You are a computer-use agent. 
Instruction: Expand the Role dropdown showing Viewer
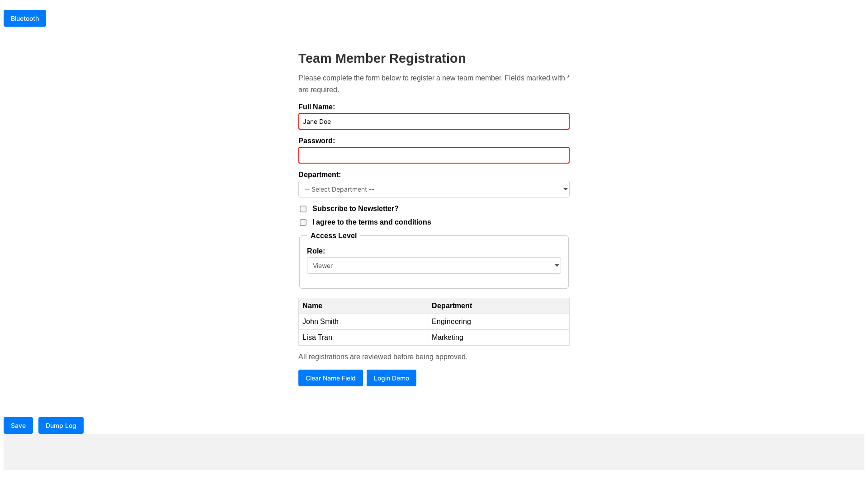pyautogui.click(x=434, y=266)
